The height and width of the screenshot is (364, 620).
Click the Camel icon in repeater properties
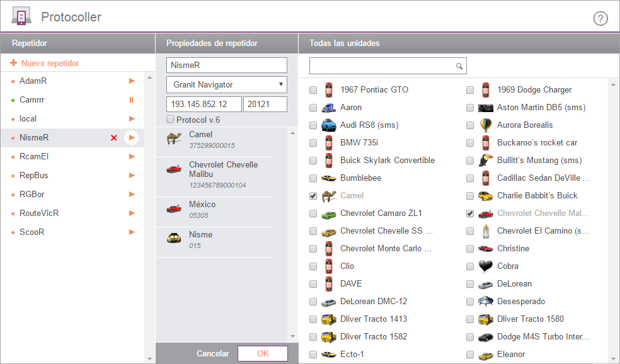[174, 139]
